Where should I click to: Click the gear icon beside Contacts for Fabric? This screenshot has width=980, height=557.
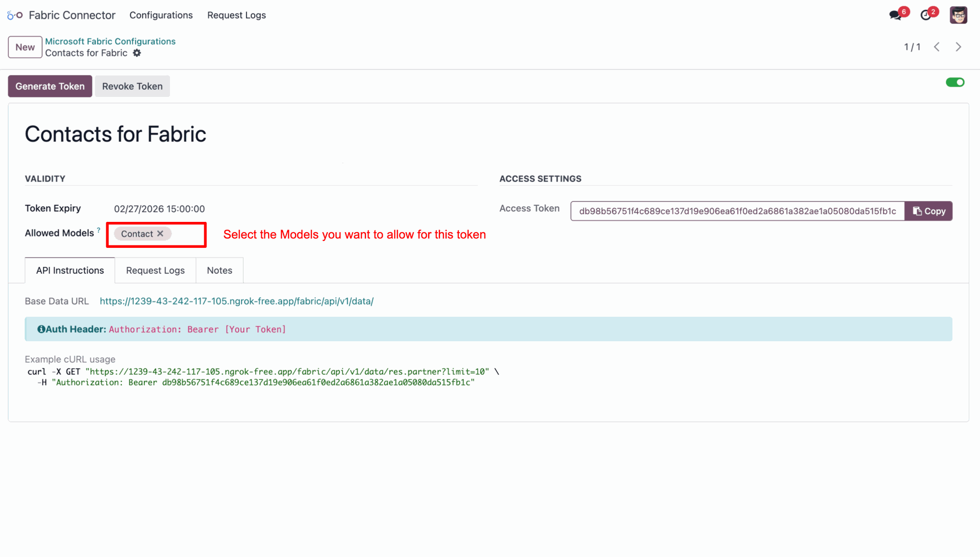[137, 53]
